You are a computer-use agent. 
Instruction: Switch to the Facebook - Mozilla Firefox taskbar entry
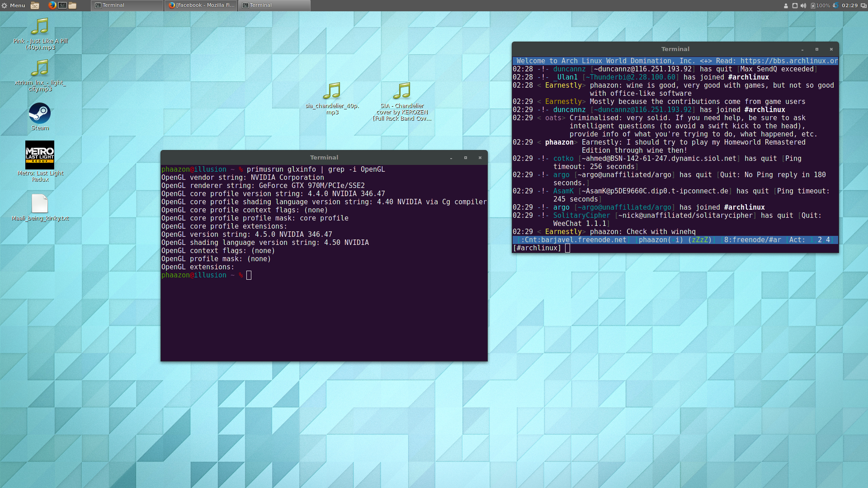[201, 5]
